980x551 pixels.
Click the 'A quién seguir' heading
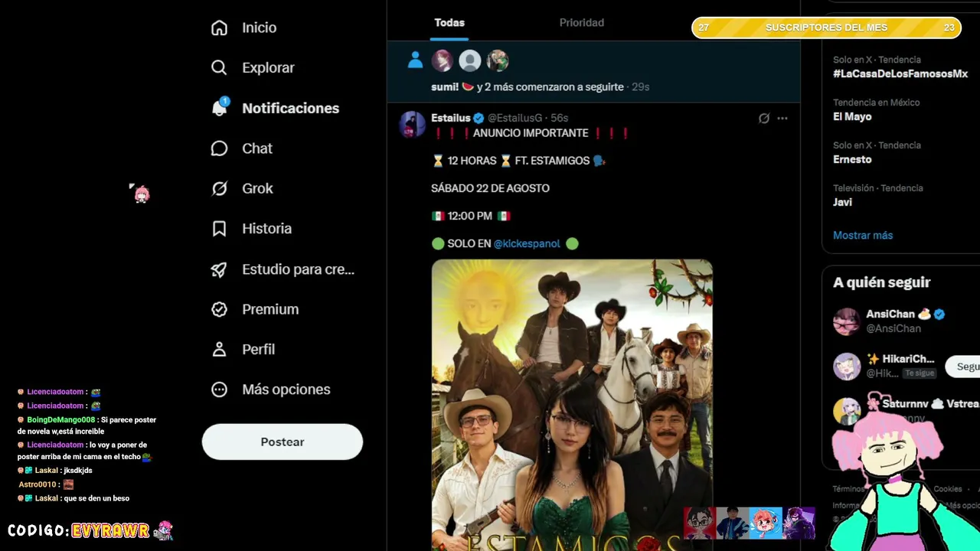(882, 282)
